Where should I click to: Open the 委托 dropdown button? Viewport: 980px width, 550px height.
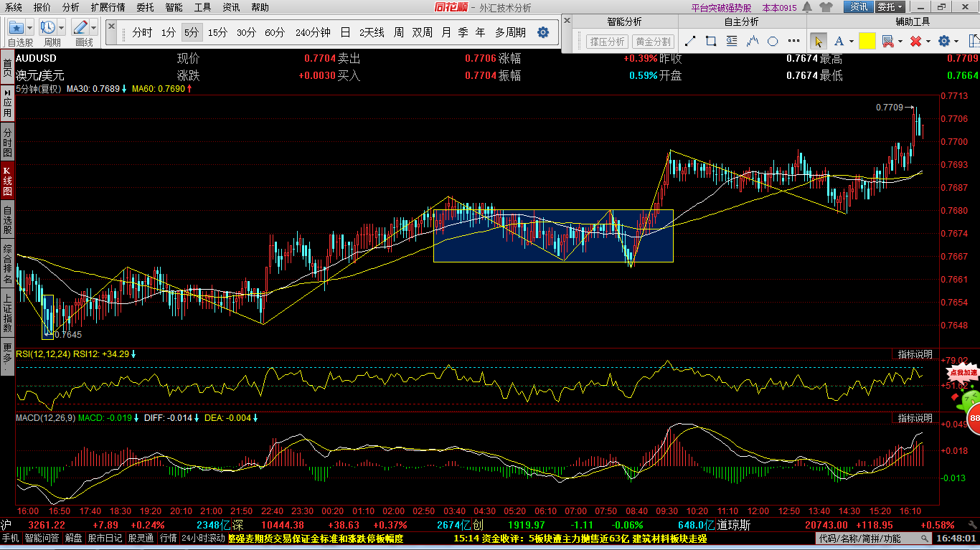pos(890,7)
